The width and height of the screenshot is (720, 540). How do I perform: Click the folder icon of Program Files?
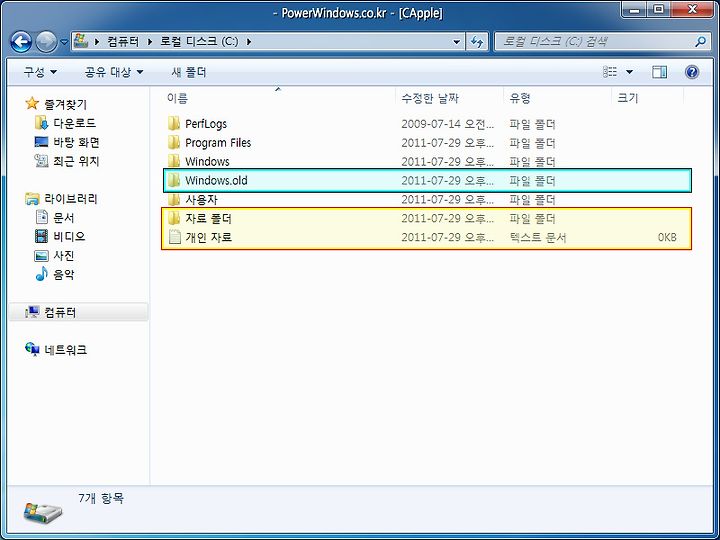pos(174,142)
